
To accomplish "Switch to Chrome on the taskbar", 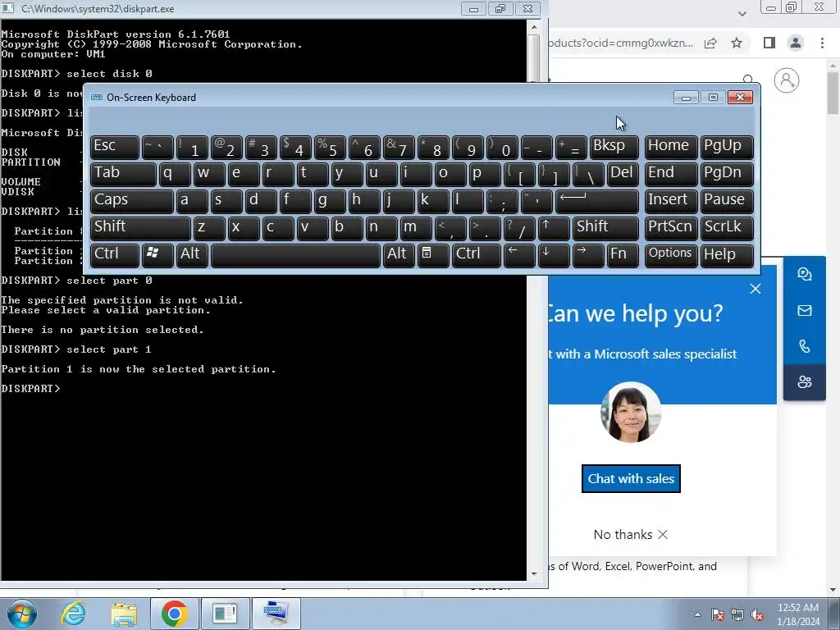I will pos(174,614).
